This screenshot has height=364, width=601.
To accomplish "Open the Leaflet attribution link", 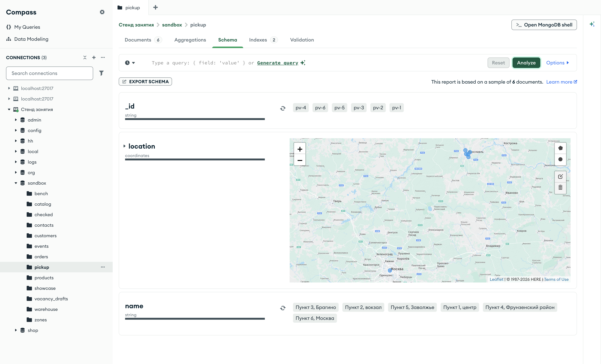I will tap(496, 279).
